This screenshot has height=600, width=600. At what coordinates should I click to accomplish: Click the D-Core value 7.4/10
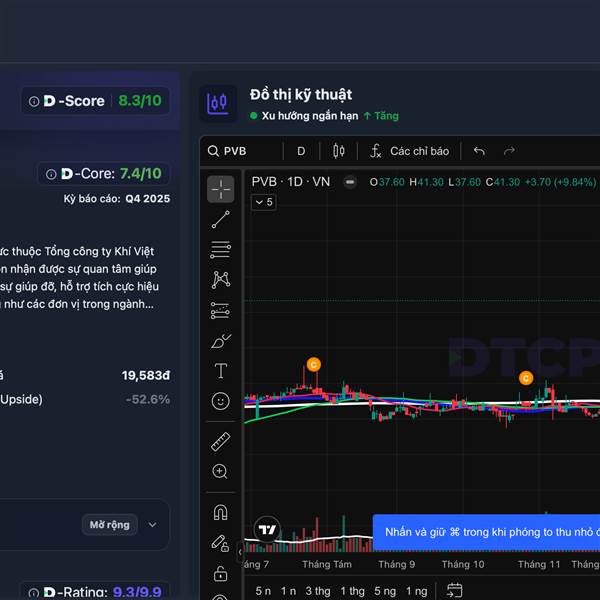(141, 174)
